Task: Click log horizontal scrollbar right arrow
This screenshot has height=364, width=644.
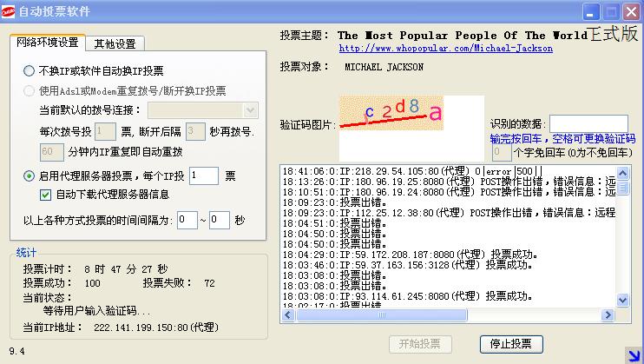Action: pos(608,315)
